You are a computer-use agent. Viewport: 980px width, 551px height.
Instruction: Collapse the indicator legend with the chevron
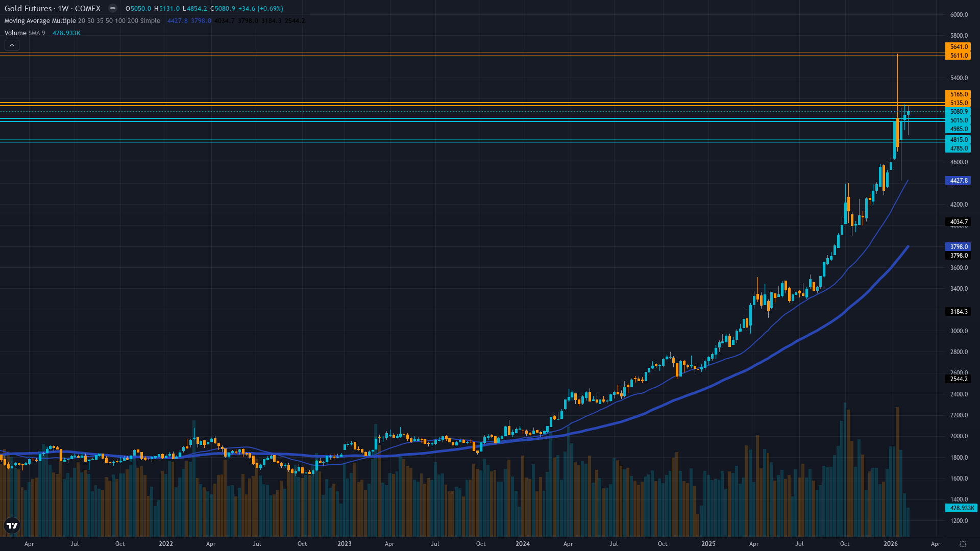[12, 45]
